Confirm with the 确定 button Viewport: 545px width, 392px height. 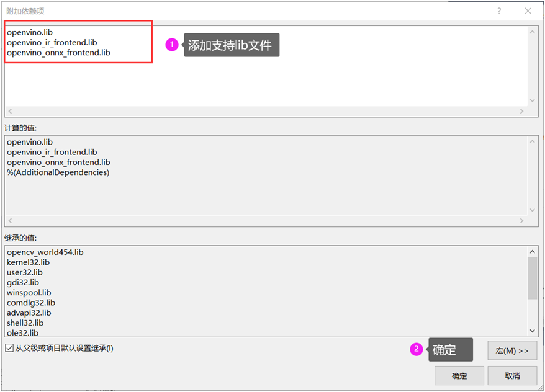coord(459,376)
